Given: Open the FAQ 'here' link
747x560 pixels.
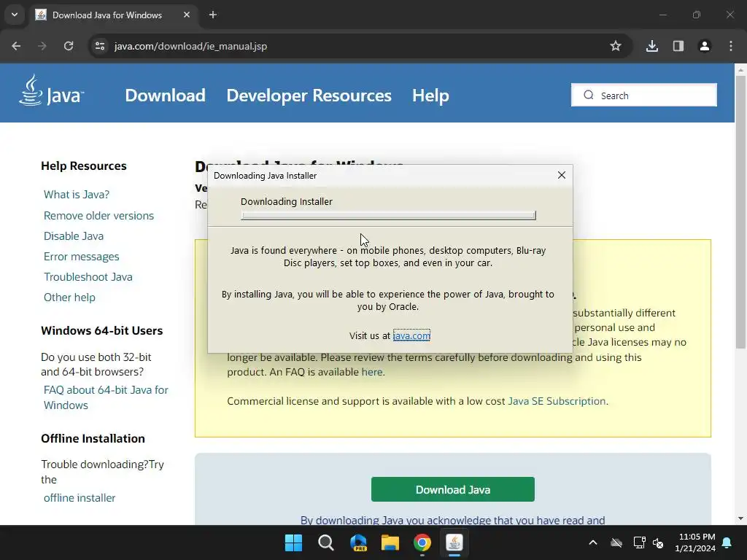Looking at the screenshot, I should coord(372,372).
